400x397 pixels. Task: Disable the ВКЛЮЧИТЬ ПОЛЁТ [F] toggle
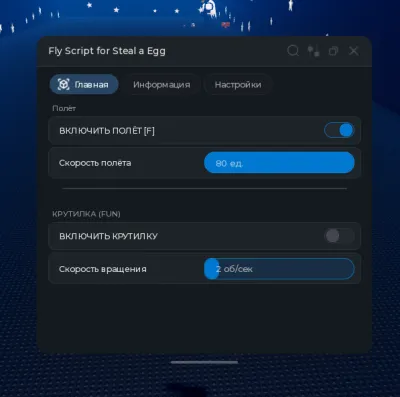tap(339, 130)
